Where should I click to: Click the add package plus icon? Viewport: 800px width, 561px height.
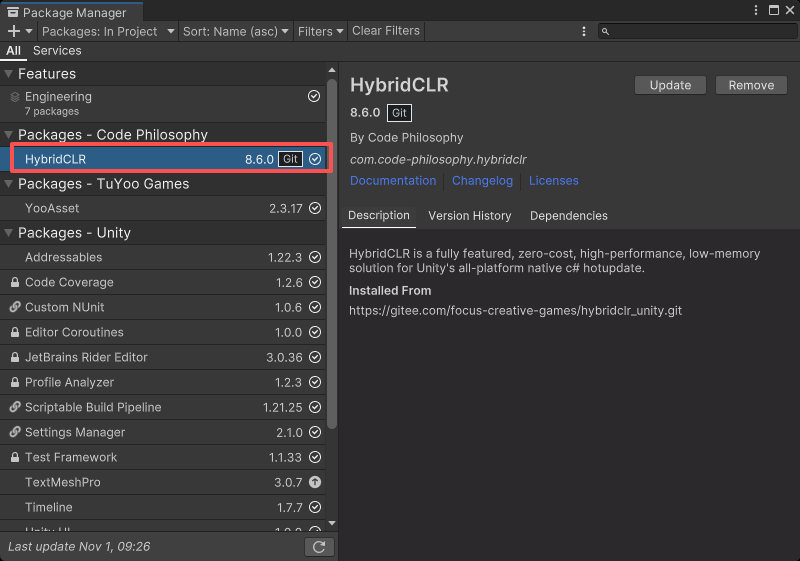pos(14,31)
